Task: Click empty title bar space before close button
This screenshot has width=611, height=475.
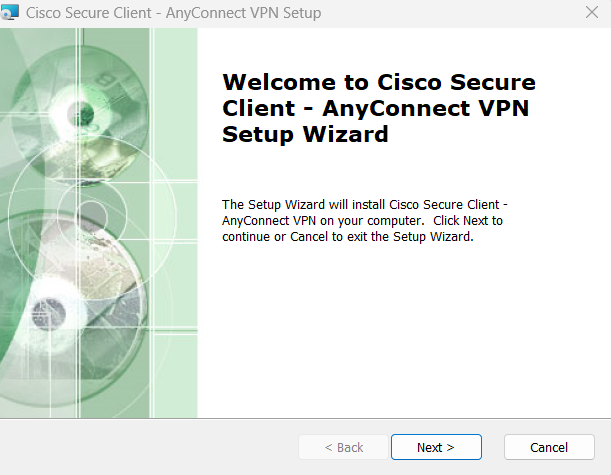Action: [450, 14]
